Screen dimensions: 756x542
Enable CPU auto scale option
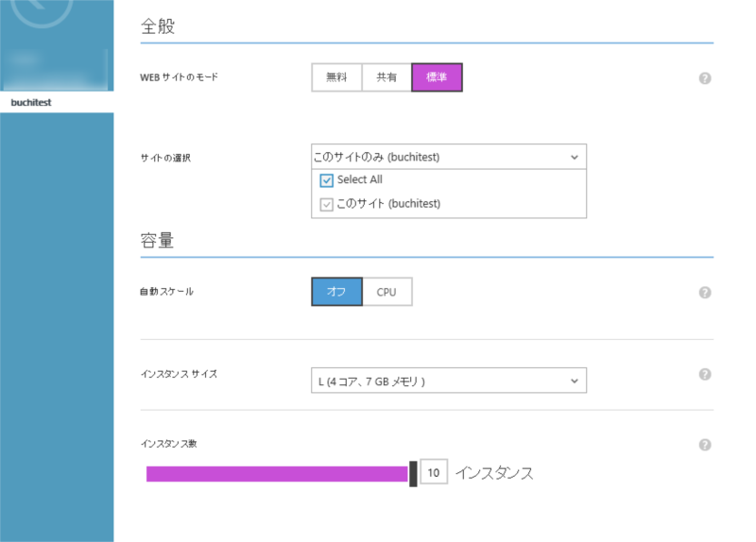(387, 292)
